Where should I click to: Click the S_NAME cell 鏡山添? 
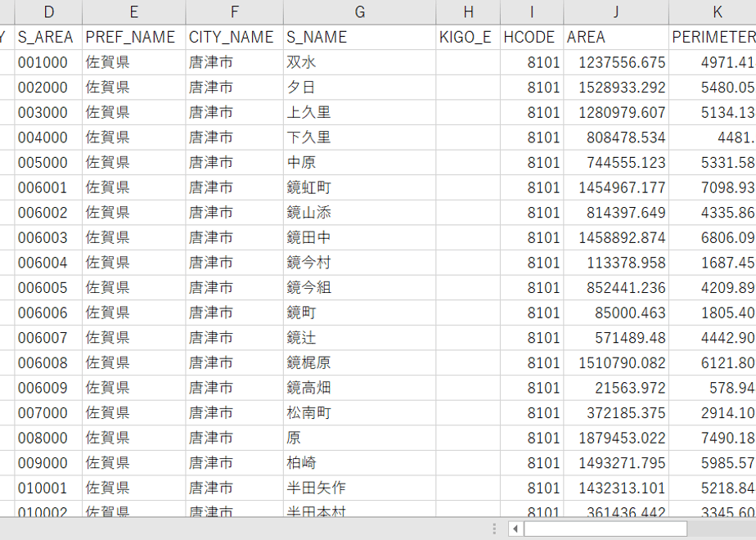[360, 213]
